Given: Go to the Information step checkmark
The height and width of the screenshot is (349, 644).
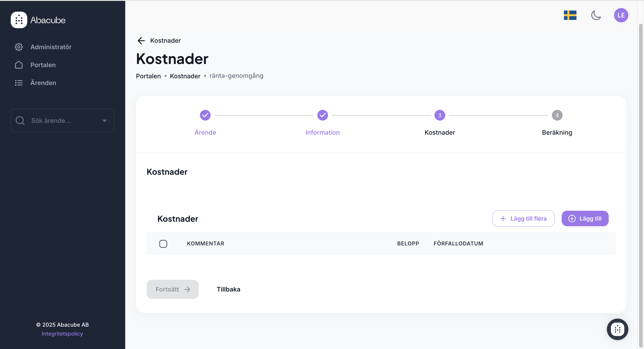Looking at the screenshot, I should (x=322, y=115).
